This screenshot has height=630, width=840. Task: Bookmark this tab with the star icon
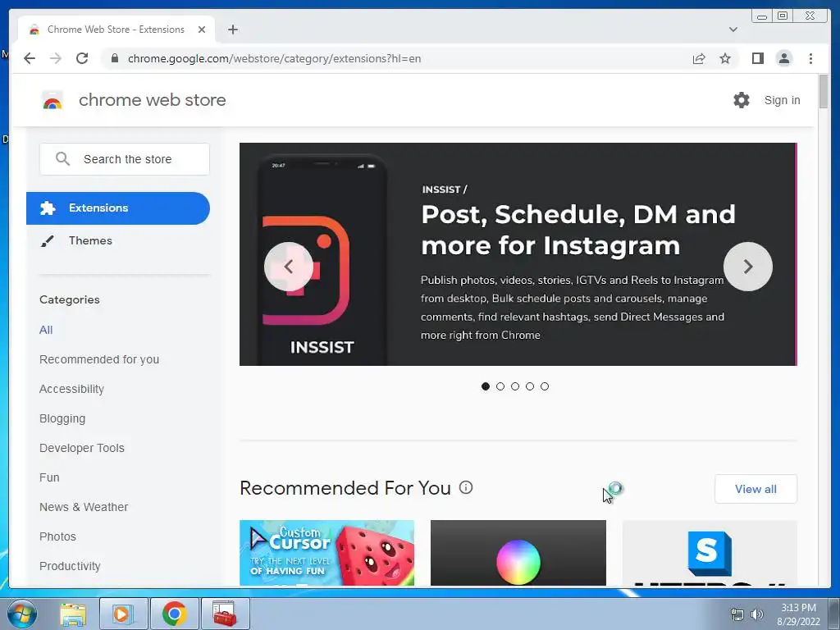coord(725,58)
